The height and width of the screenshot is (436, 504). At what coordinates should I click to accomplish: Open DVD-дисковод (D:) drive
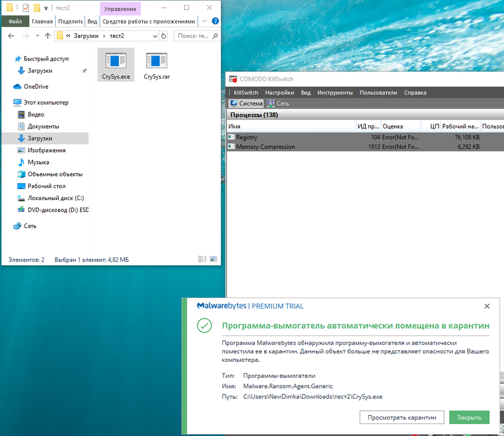[53, 210]
